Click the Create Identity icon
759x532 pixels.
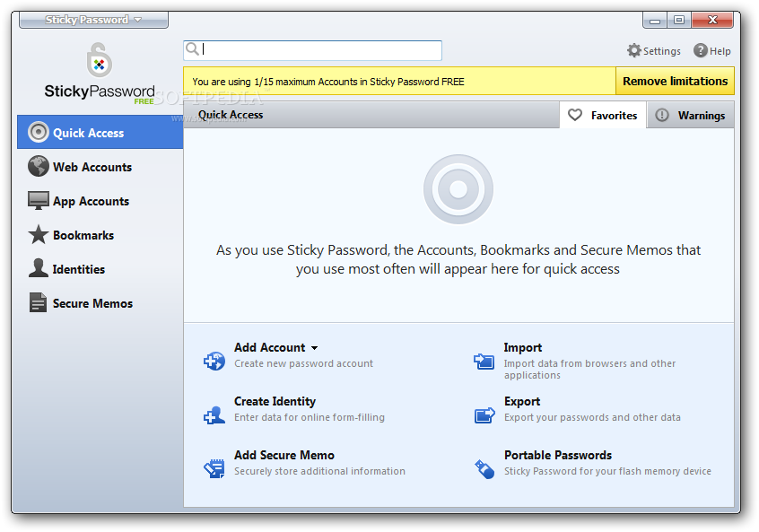pyautogui.click(x=214, y=414)
